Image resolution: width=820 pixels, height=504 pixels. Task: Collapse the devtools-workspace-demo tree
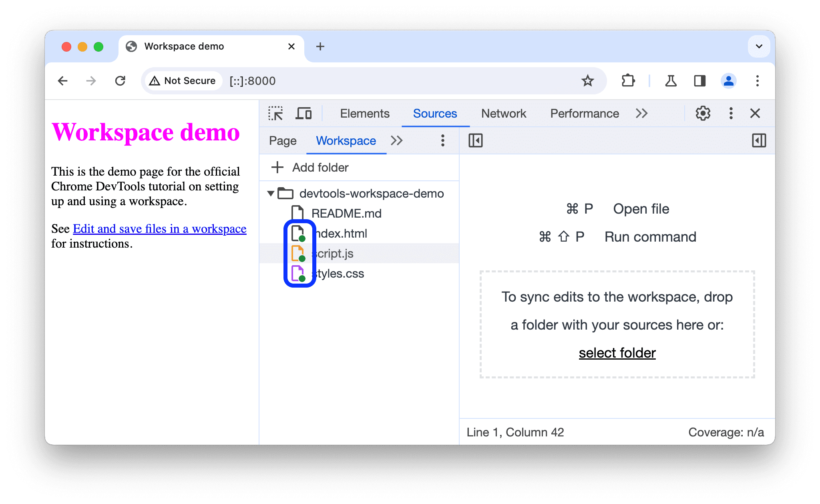click(x=271, y=193)
